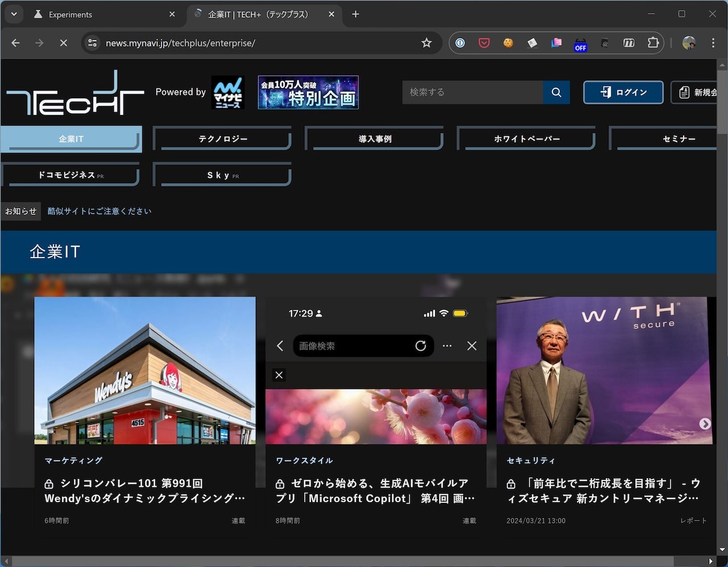
Task: Open the pink stacked-notes extension icon
Action: point(556,43)
